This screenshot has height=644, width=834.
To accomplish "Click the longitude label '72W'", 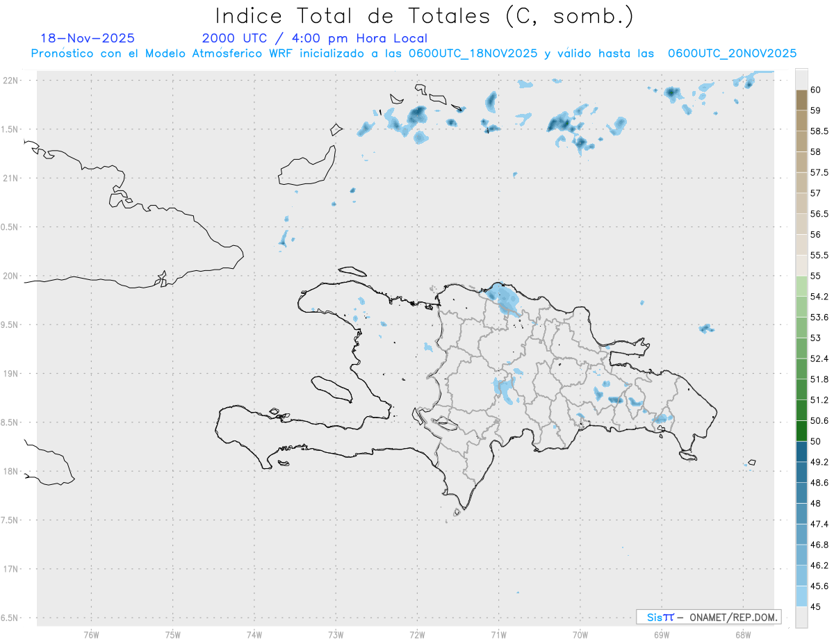I will point(417,634).
